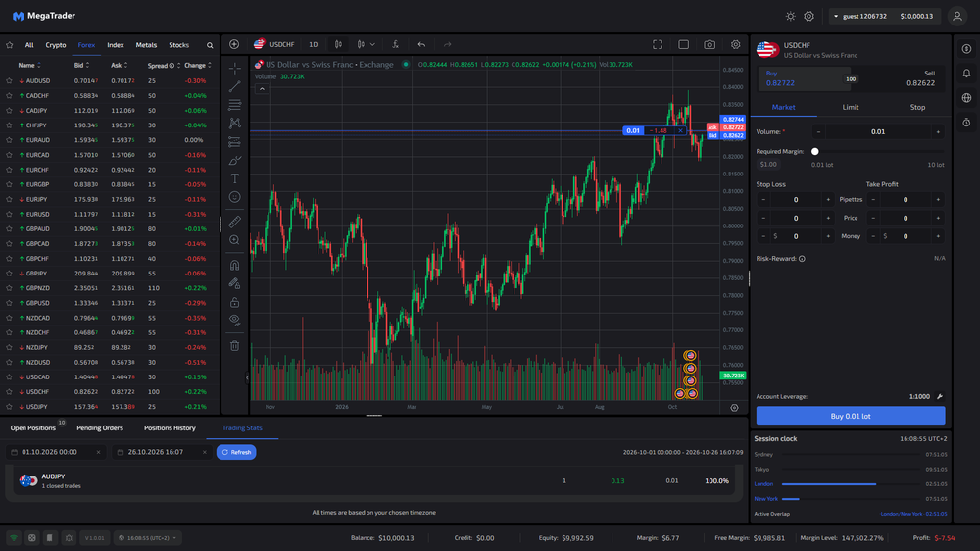
Task: Open the notifications bell in right sidebar
Action: pyautogui.click(x=966, y=74)
